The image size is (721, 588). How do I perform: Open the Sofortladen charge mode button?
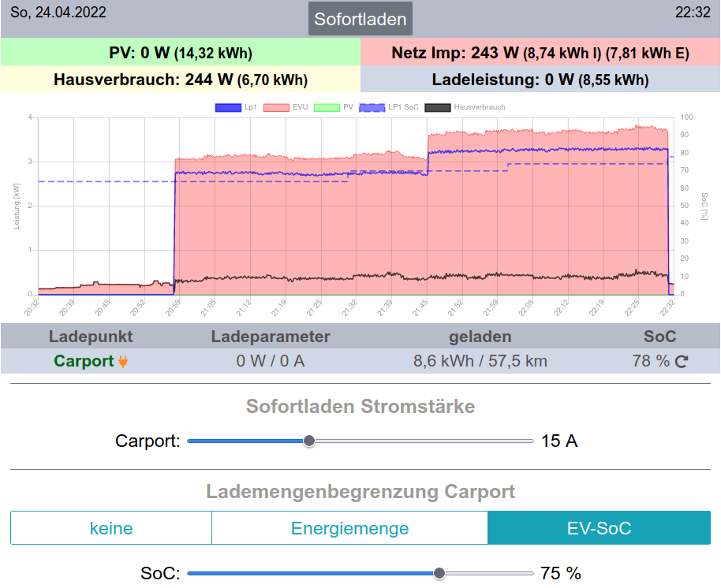click(360, 19)
